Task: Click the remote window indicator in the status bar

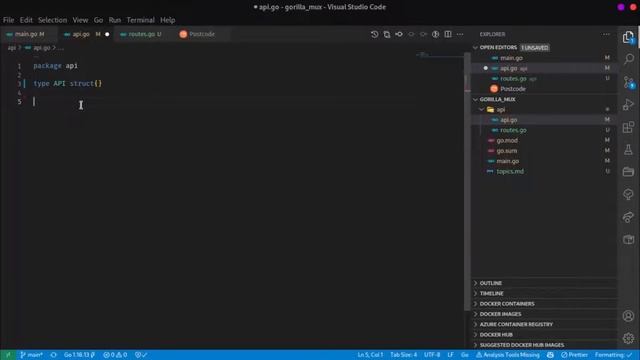Action: (x=8, y=355)
